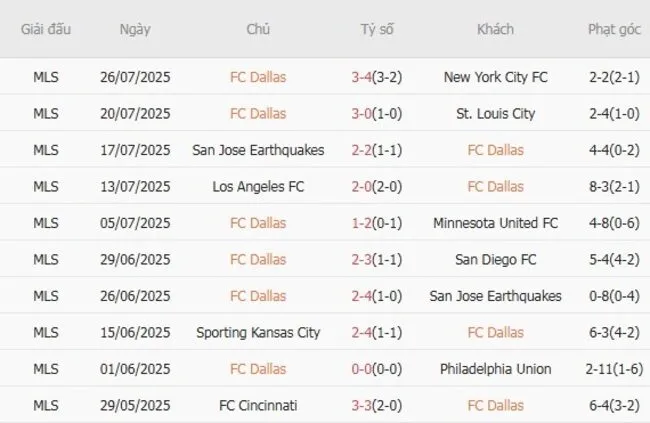Select San Jose Earthquakes as home team on 17/07/2025
The height and width of the screenshot is (423, 650).
pyautogui.click(x=258, y=150)
